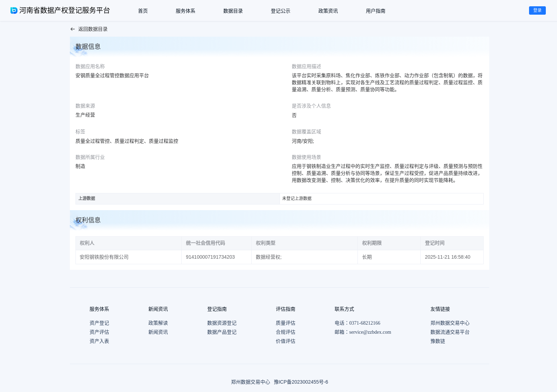557x392 pixels.
Task: Click footer text 郑州数据交易中心 beside ICP number
Action: pos(251,382)
